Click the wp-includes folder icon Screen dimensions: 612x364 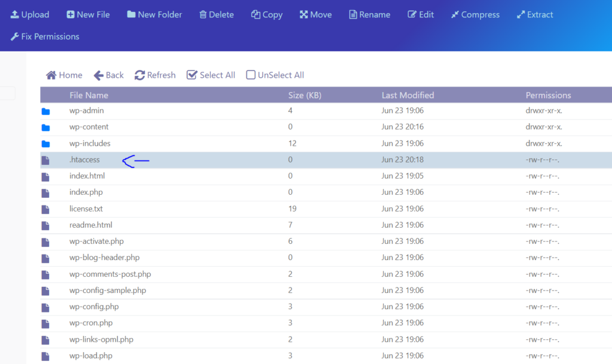coord(45,144)
